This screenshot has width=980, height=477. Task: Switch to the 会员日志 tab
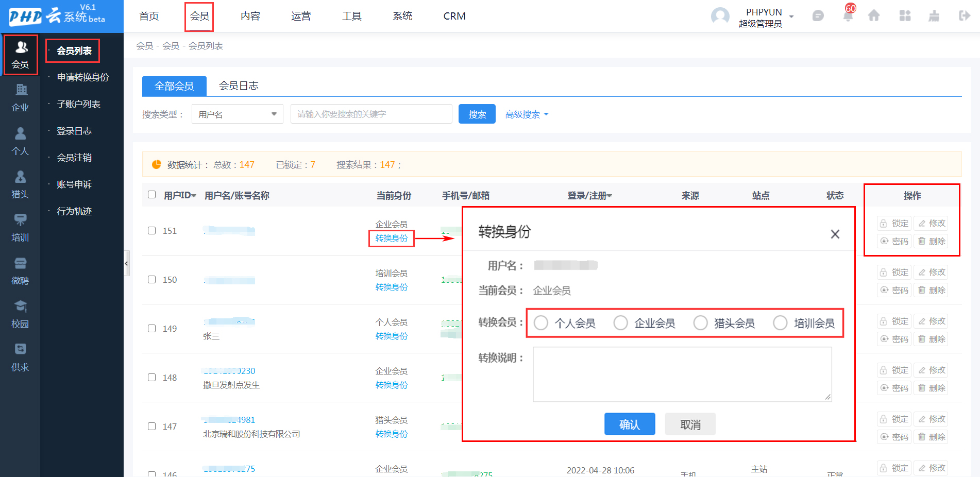(x=239, y=86)
